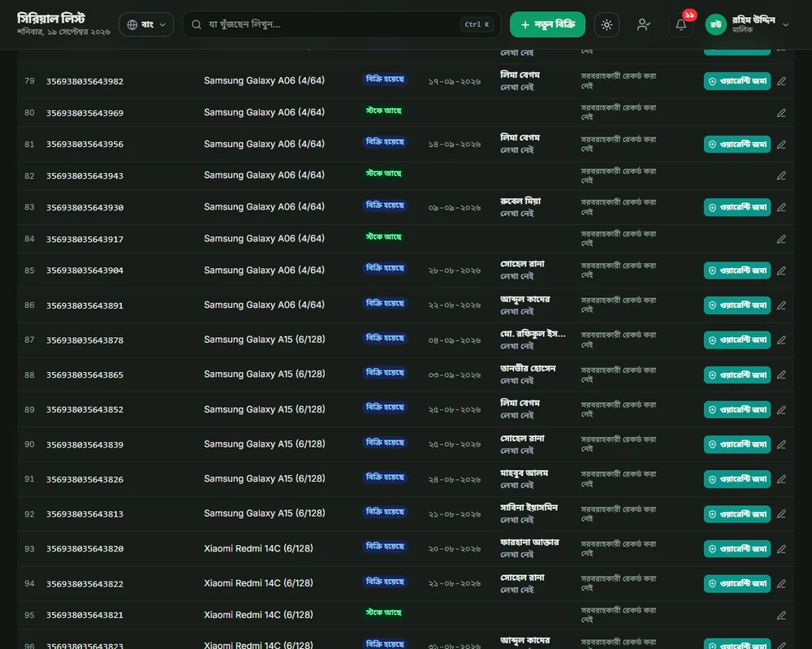This screenshot has height=649, width=812.
Task: Click the search input field
Action: pos(342,24)
